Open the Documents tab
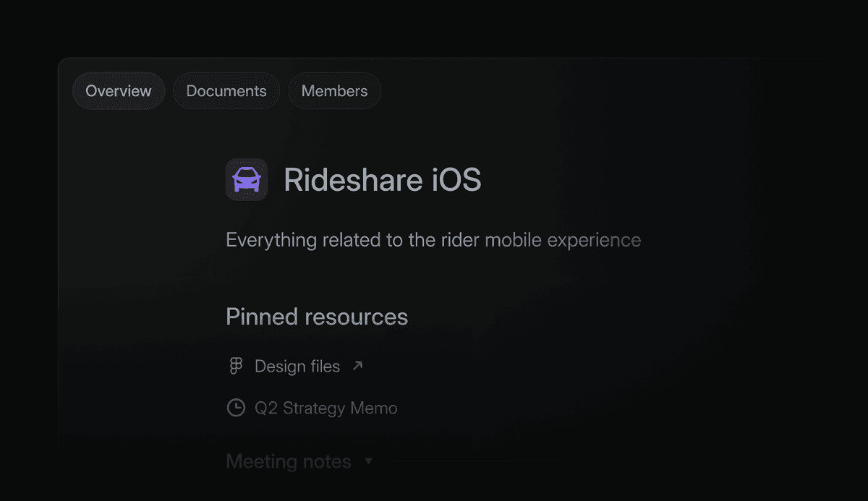Screen dimensions: 868x501 point(226,91)
